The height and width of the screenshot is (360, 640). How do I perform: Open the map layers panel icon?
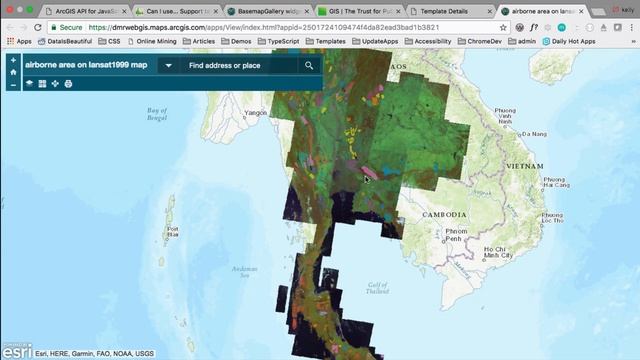point(29,84)
